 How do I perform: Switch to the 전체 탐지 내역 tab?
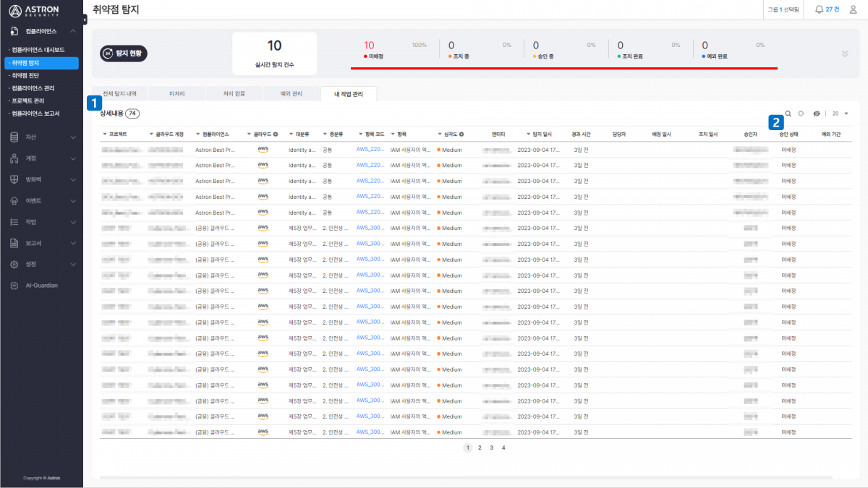click(120, 94)
